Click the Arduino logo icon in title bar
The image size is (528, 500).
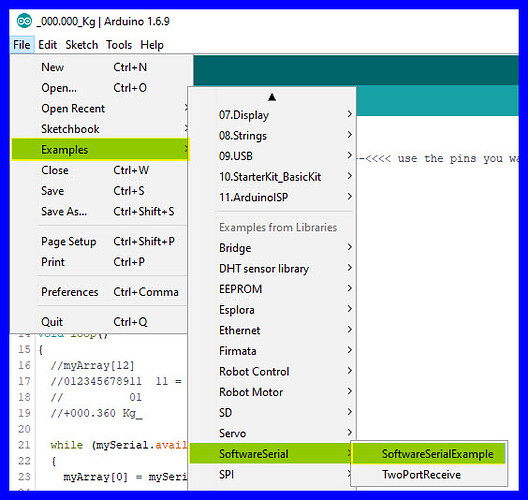pyautogui.click(x=24, y=22)
